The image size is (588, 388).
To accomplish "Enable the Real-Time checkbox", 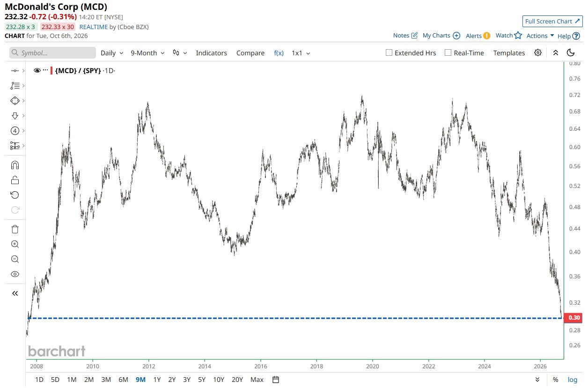I will tap(448, 52).
